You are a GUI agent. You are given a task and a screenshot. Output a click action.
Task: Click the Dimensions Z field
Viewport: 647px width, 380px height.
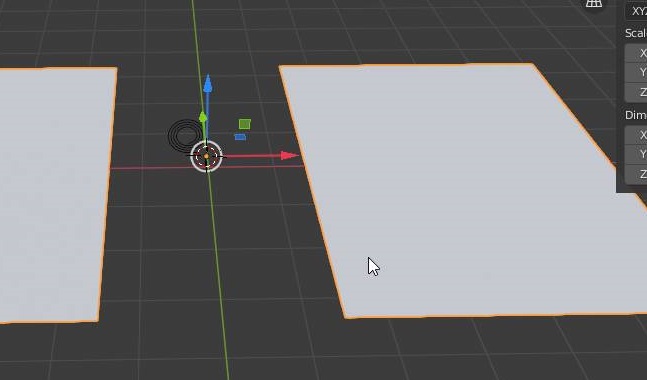636,174
